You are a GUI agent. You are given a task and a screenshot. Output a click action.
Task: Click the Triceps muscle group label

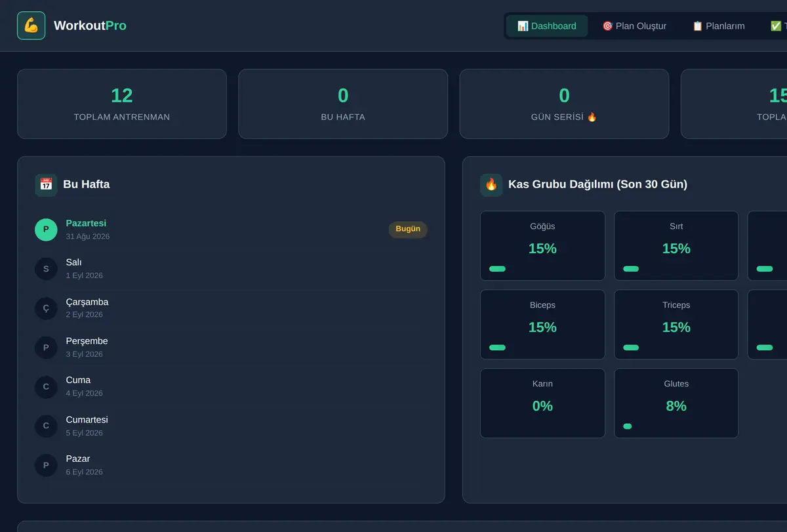point(676,305)
